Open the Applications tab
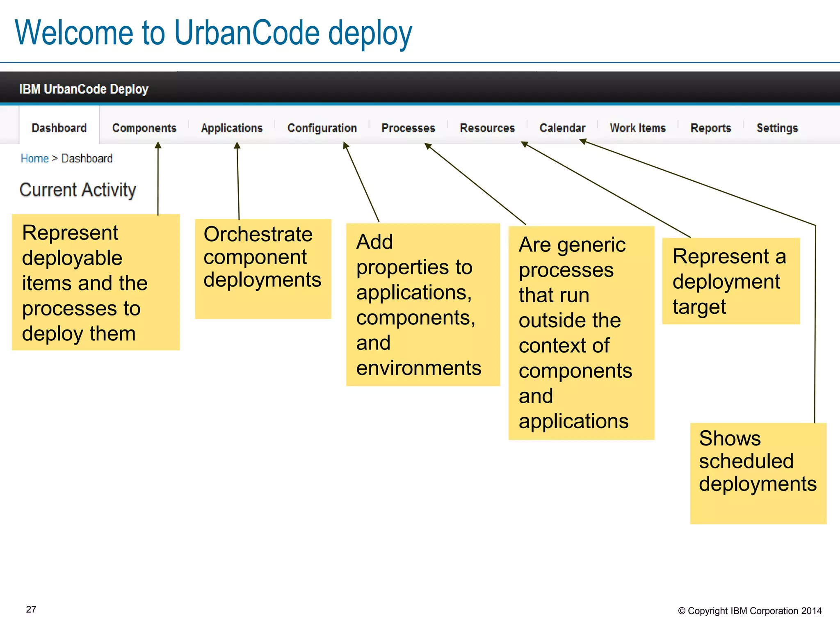This screenshot has width=840, height=630. [x=232, y=128]
